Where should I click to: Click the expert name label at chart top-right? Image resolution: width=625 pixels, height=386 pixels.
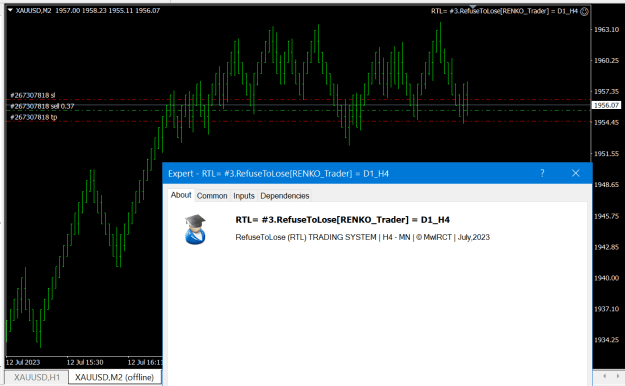tap(504, 11)
